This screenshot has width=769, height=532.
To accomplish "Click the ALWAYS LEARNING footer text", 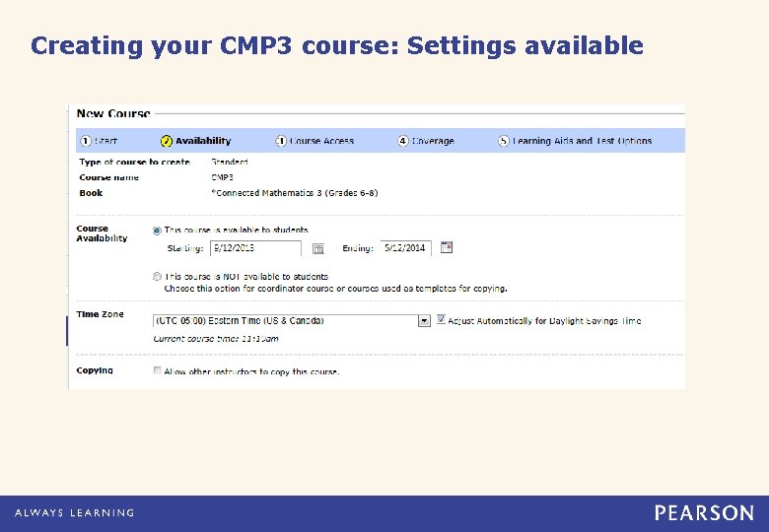I will (x=74, y=513).
